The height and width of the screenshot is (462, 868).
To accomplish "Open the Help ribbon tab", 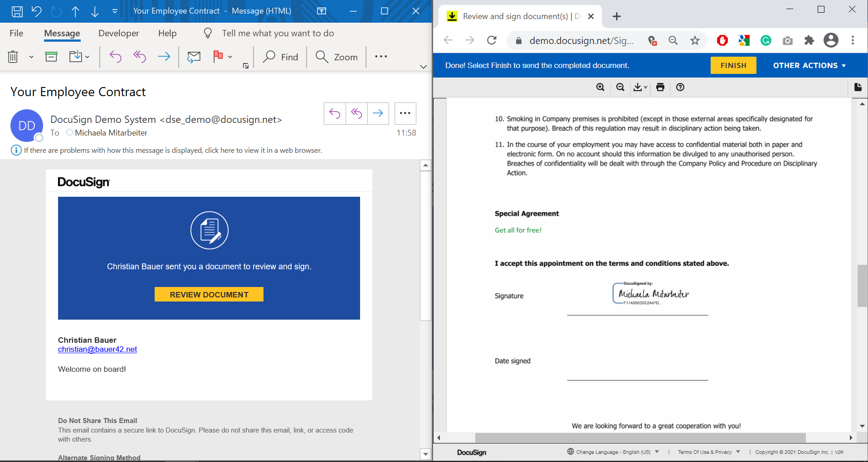I will coord(167,33).
